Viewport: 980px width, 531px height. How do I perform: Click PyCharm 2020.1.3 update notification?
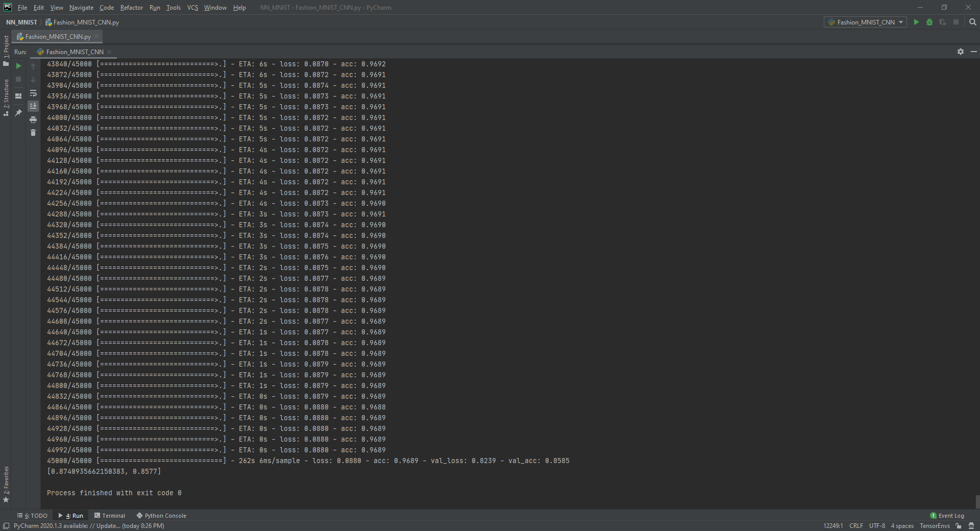click(89, 526)
